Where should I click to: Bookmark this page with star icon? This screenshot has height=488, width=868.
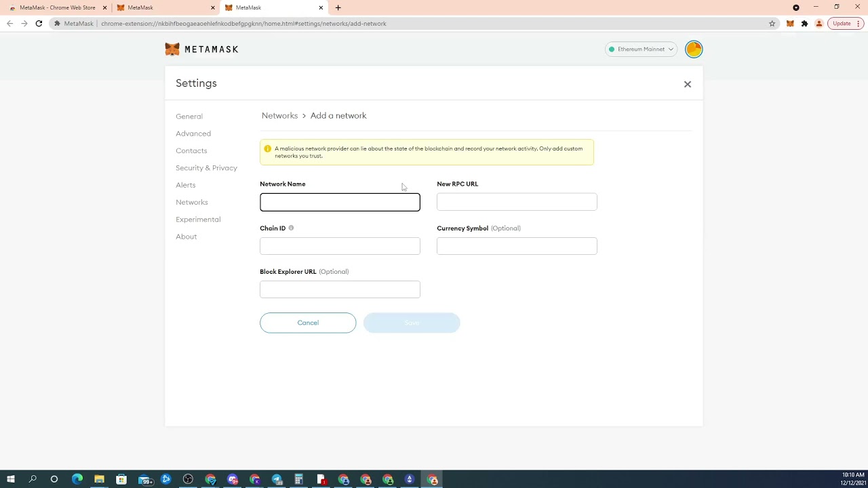point(772,23)
